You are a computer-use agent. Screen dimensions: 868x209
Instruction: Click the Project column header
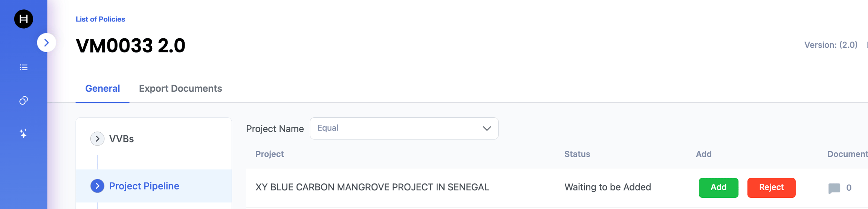coord(270,154)
